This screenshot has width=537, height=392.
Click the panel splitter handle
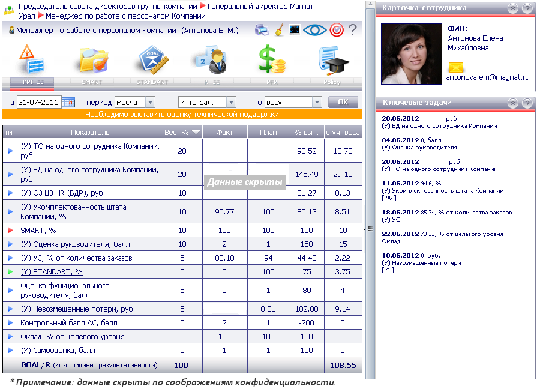370,229
